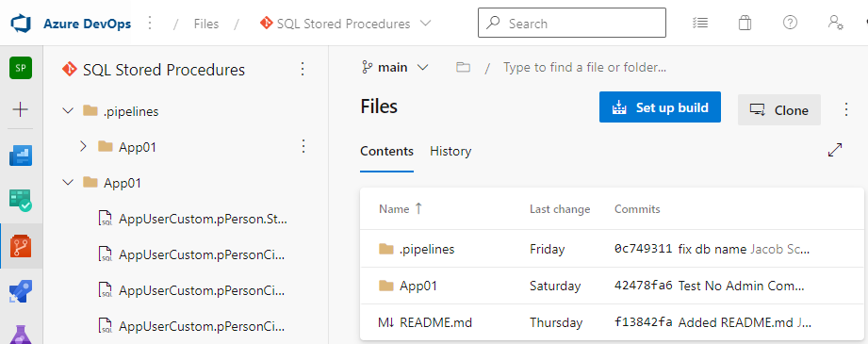Viewport: 868px width, 344px height.
Task: Expand the App01 subfolder under .pipelines
Action: pyautogui.click(x=84, y=146)
